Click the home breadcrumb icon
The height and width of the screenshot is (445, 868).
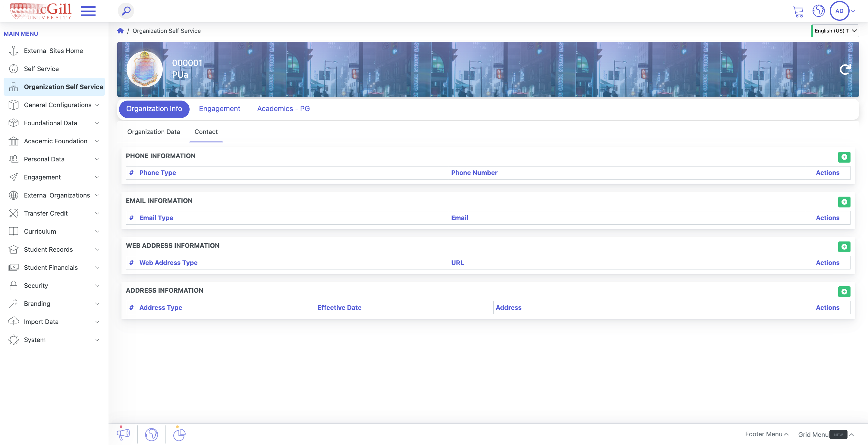click(x=120, y=31)
